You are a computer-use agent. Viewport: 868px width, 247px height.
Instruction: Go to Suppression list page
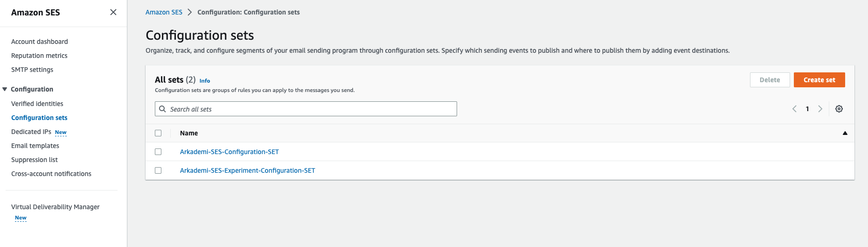(x=35, y=160)
